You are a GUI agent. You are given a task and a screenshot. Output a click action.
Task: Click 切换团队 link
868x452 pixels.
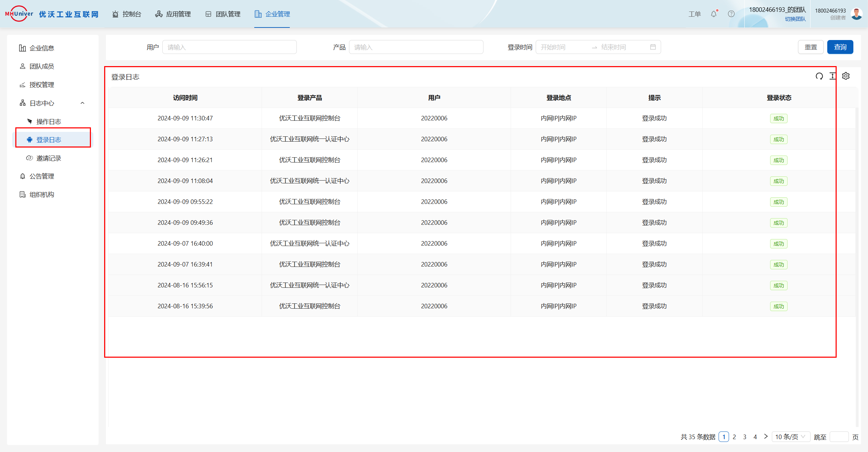795,19
